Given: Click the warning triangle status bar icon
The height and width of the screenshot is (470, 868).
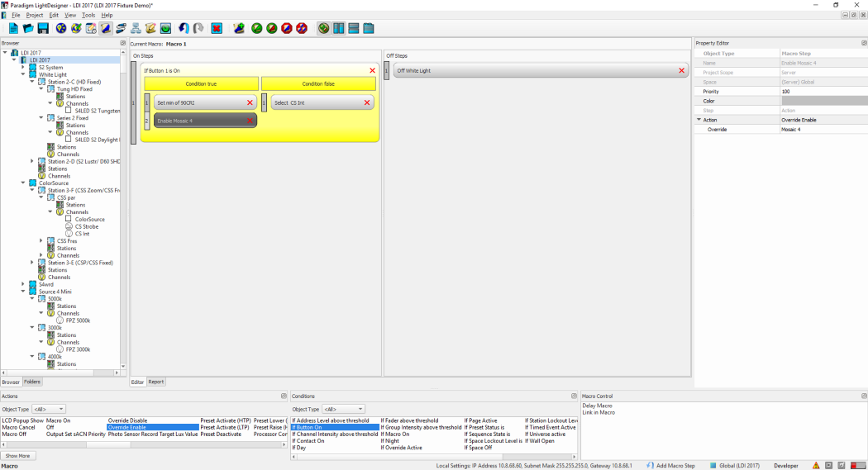Looking at the screenshot, I should coord(816,466).
